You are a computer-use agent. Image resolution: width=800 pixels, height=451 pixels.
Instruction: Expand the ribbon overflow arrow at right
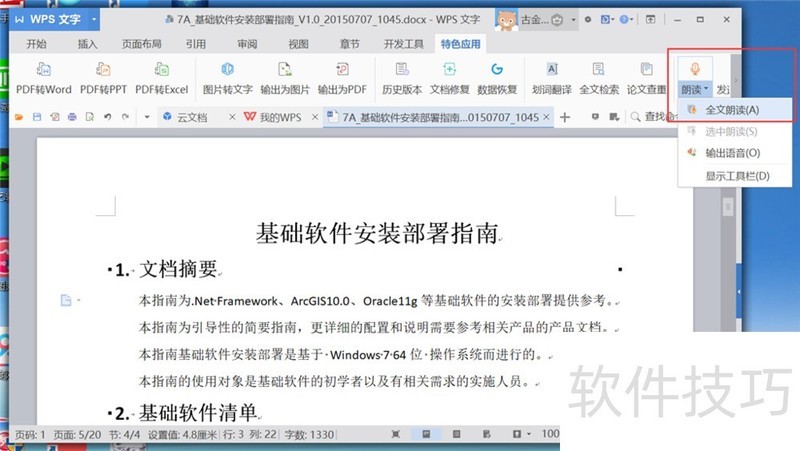(736, 80)
